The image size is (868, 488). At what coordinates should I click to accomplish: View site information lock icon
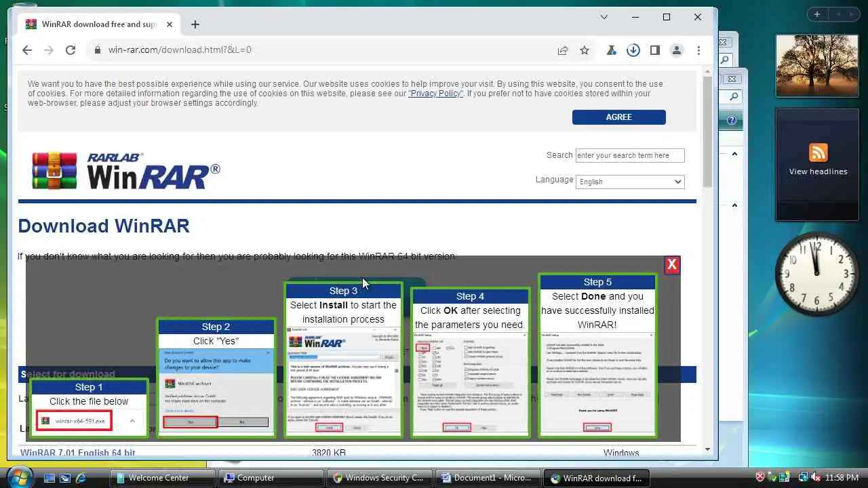(x=98, y=50)
